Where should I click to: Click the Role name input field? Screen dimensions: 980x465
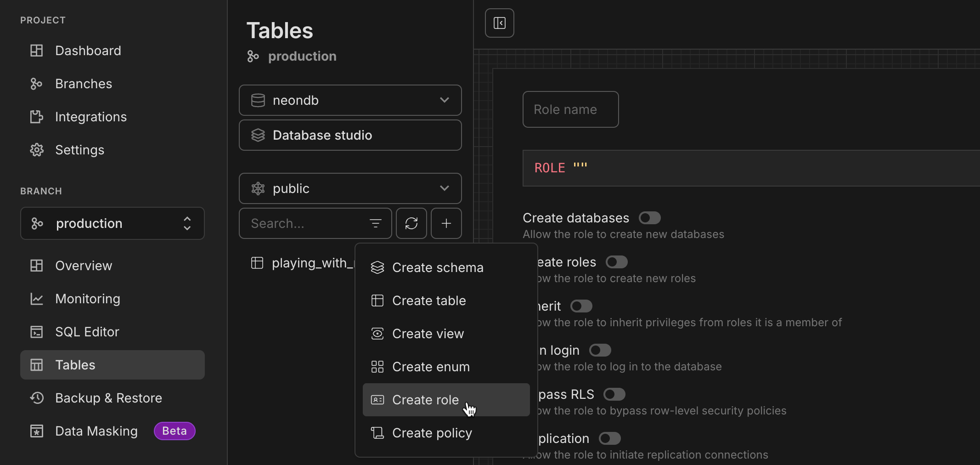coord(570,109)
